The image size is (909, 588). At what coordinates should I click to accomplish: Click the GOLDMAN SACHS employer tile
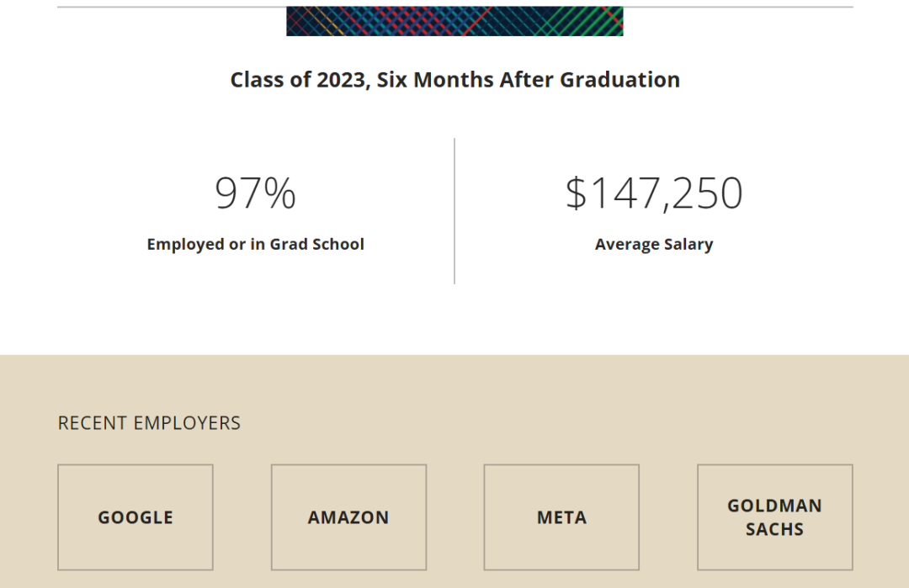(x=774, y=517)
